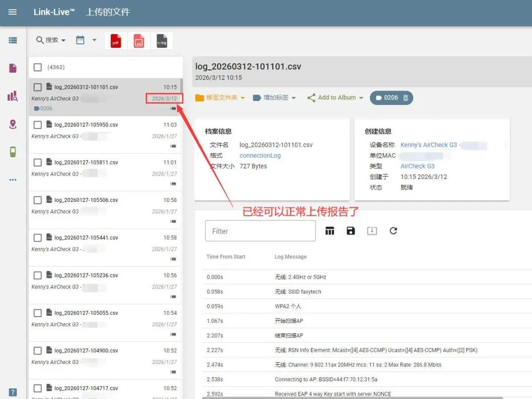Viewport: 532px width, 399px height.
Task: Click the refresh icon in log toolbar
Action: (393, 231)
